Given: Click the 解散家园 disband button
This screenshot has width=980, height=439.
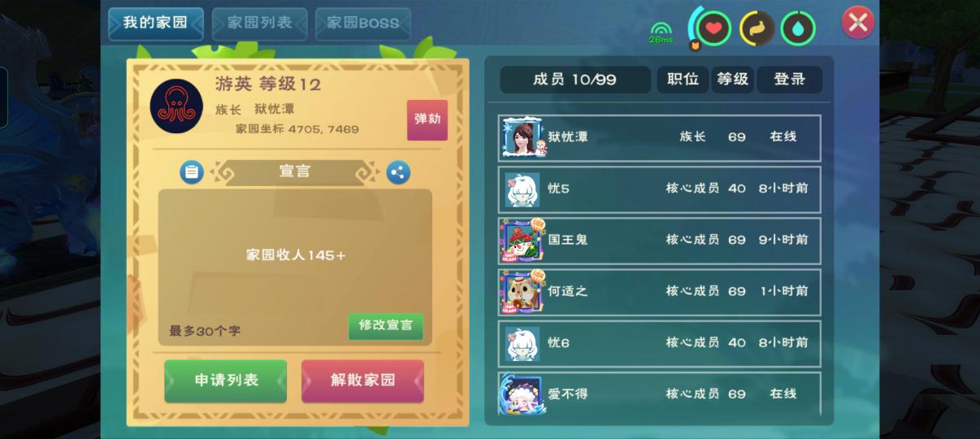Looking at the screenshot, I should pyautogui.click(x=362, y=380).
